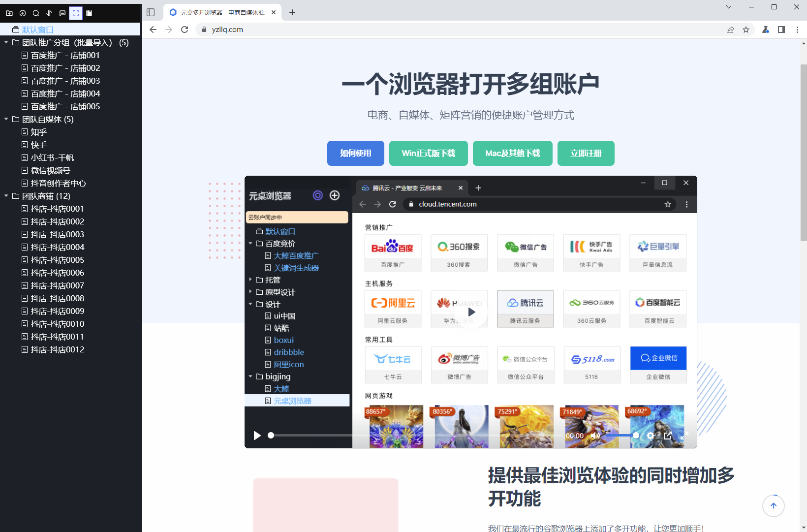807x532 pixels.
Task: Click the 如何使用 button
Action: click(356, 153)
